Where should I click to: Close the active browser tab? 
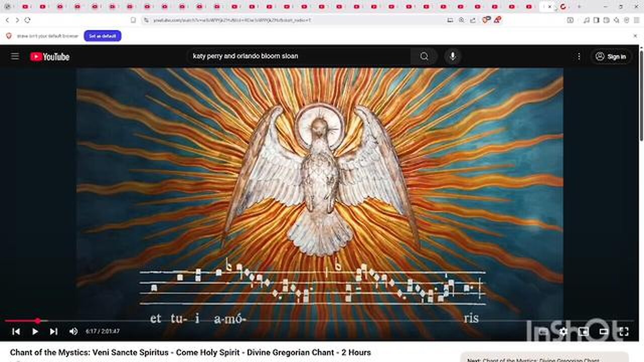click(550, 7)
